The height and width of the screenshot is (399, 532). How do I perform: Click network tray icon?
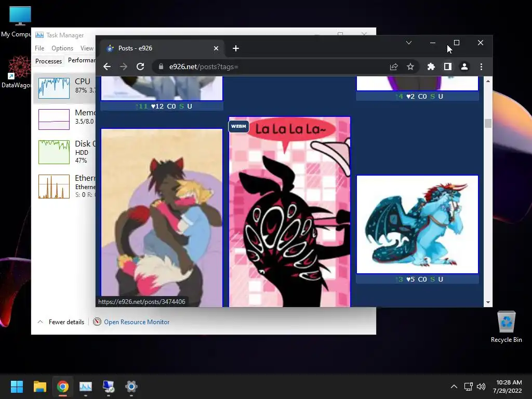[x=469, y=387]
